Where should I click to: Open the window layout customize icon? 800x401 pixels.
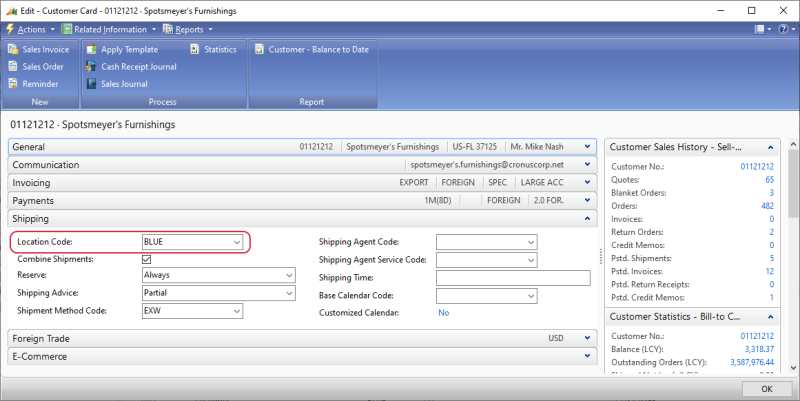760,30
